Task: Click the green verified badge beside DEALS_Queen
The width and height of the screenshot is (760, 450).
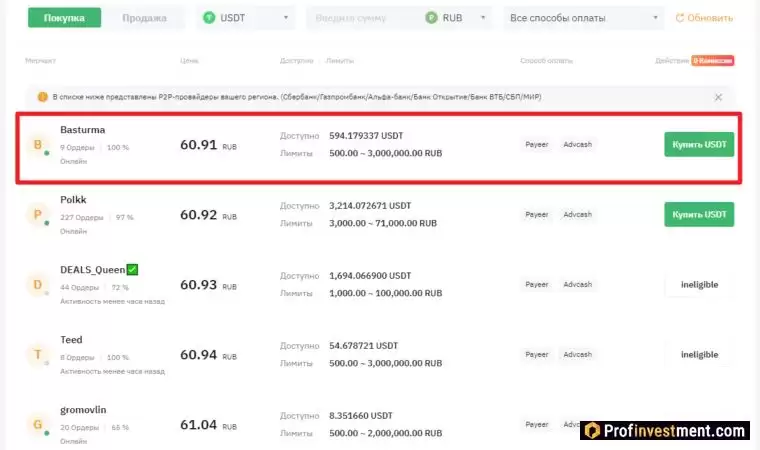Action: (x=132, y=270)
